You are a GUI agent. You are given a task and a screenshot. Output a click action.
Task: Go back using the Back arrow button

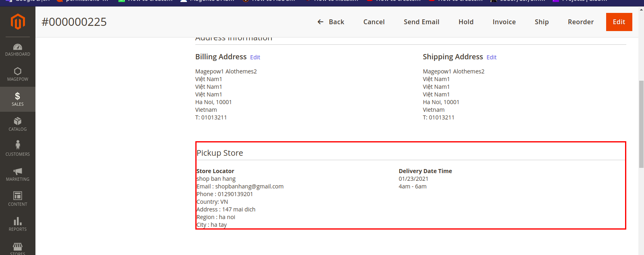coord(331,22)
